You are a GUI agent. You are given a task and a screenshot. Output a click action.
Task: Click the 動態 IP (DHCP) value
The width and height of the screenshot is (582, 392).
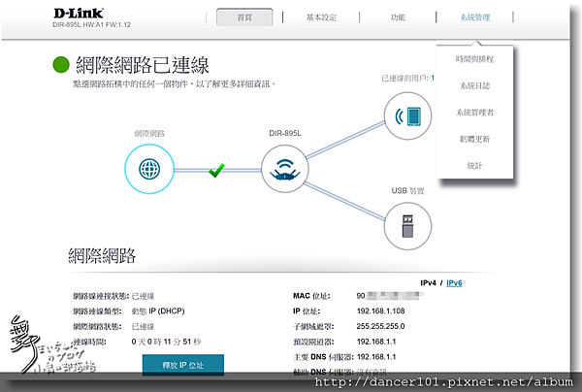tap(158, 311)
